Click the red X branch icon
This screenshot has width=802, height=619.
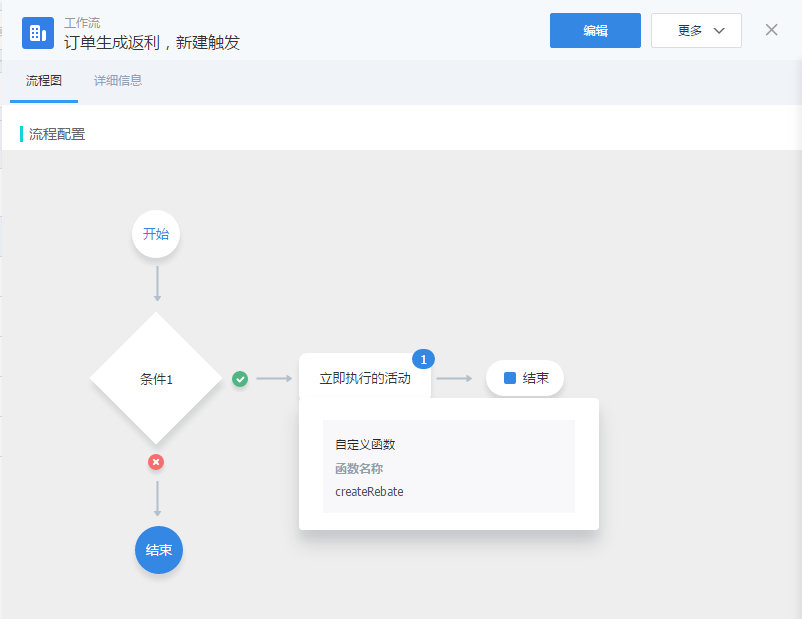tap(156, 462)
